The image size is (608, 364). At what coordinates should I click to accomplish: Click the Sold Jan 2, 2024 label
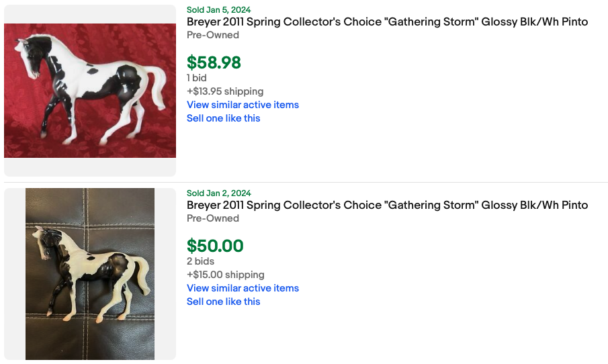coord(218,193)
